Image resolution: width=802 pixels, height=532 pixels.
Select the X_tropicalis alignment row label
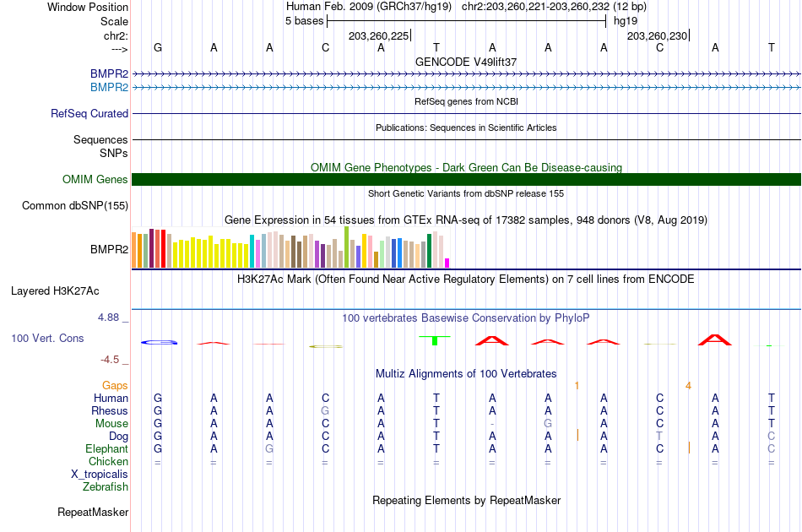(100, 475)
